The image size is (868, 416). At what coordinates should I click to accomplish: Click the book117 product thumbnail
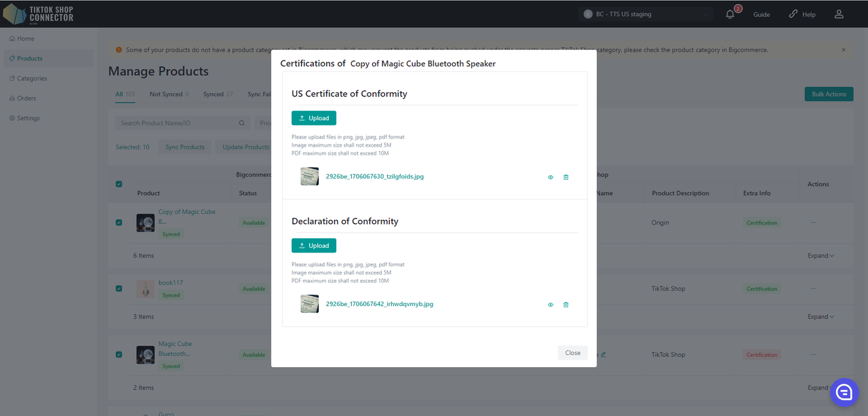tap(145, 288)
